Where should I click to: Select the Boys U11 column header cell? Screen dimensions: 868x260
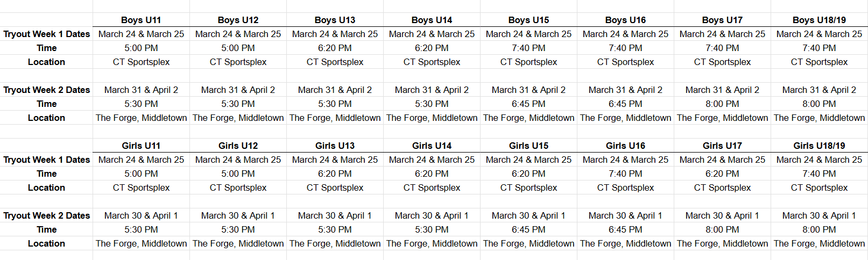pyautogui.click(x=141, y=20)
